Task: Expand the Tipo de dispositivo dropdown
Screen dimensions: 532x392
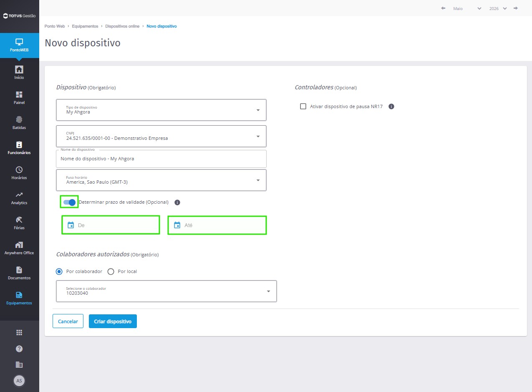Action: click(161, 110)
